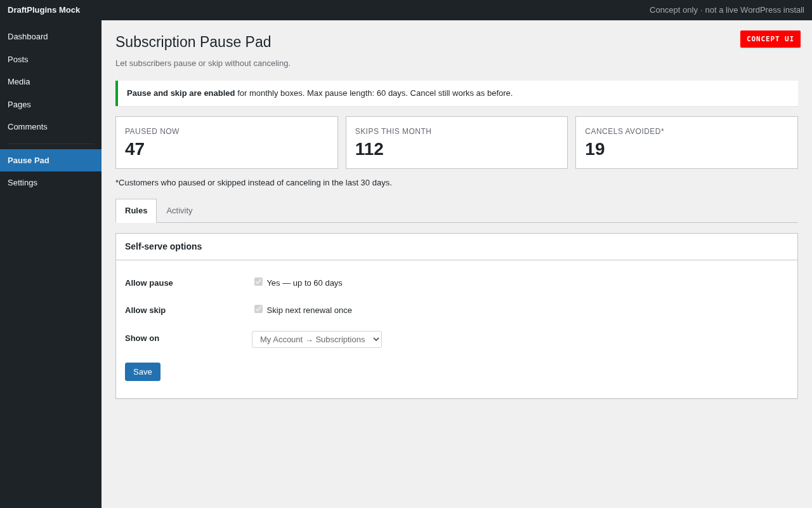Click the Save button
The image size is (812, 508).
pos(143,372)
